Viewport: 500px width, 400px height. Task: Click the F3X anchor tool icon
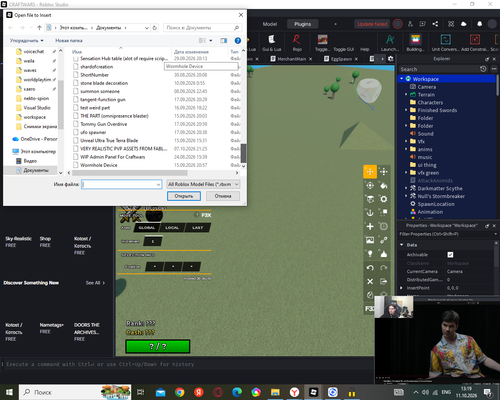[370, 213]
